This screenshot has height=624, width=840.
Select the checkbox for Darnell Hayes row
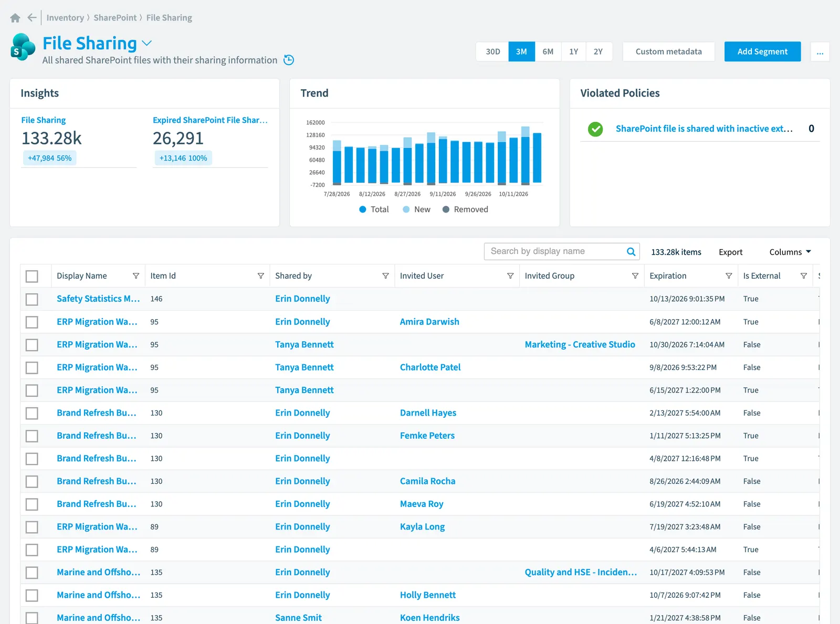[32, 413]
